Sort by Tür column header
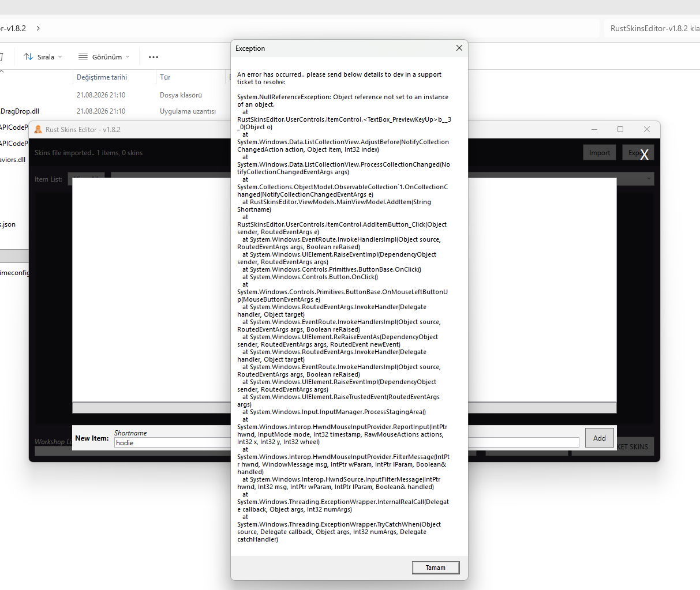Image resolution: width=700 pixels, height=590 pixels. tap(165, 77)
